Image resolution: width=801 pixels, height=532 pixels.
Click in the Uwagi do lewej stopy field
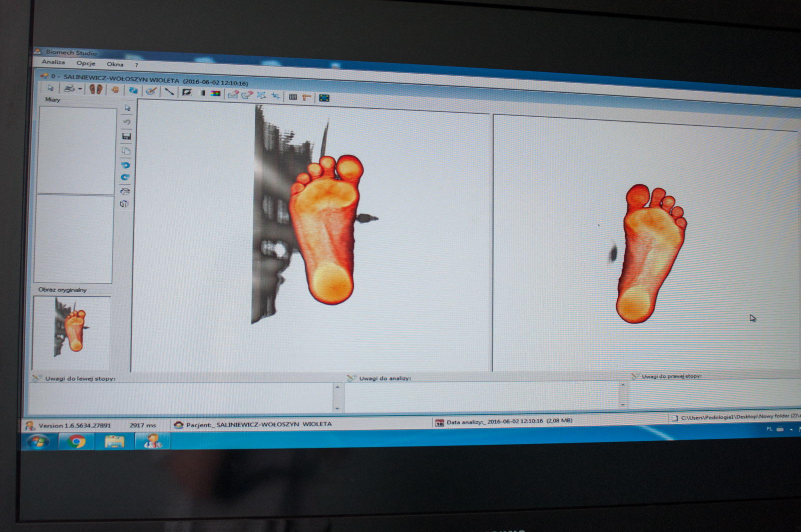pos(180,397)
